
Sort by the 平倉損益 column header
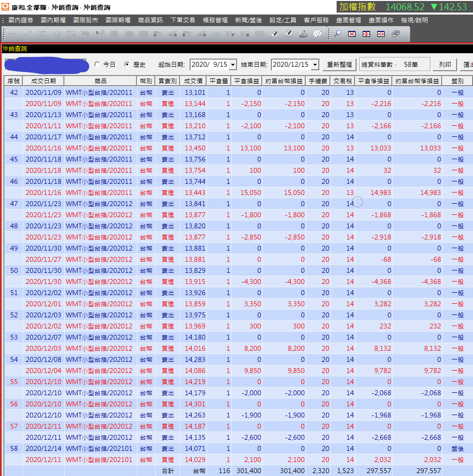click(247, 81)
